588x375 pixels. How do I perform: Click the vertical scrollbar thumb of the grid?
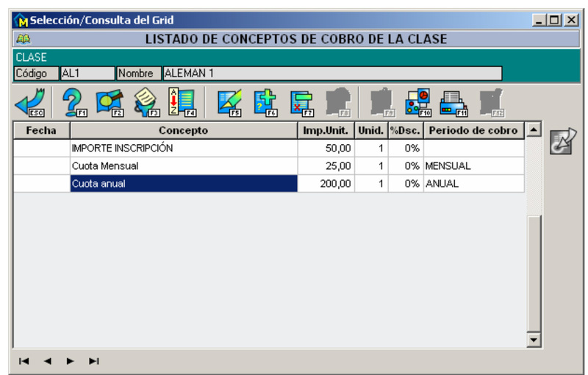[x=534, y=274]
